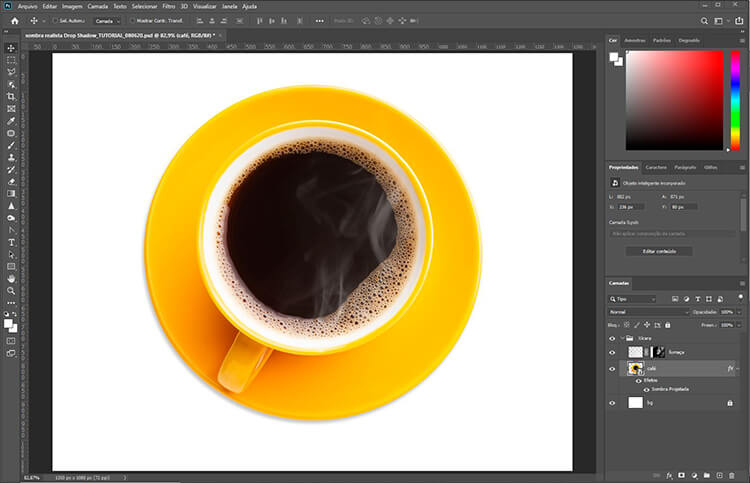The height and width of the screenshot is (483, 750).
Task: Hide the bg layer via eye icon
Action: (x=612, y=403)
